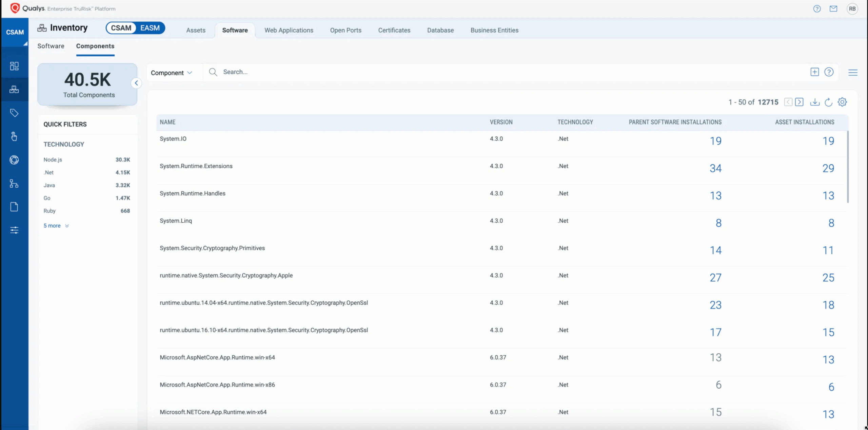The height and width of the screenshot is (430, 868).
Task: Open the dashboard icon in sidebar
Action: pyautogui.click(x=14, y=66)
